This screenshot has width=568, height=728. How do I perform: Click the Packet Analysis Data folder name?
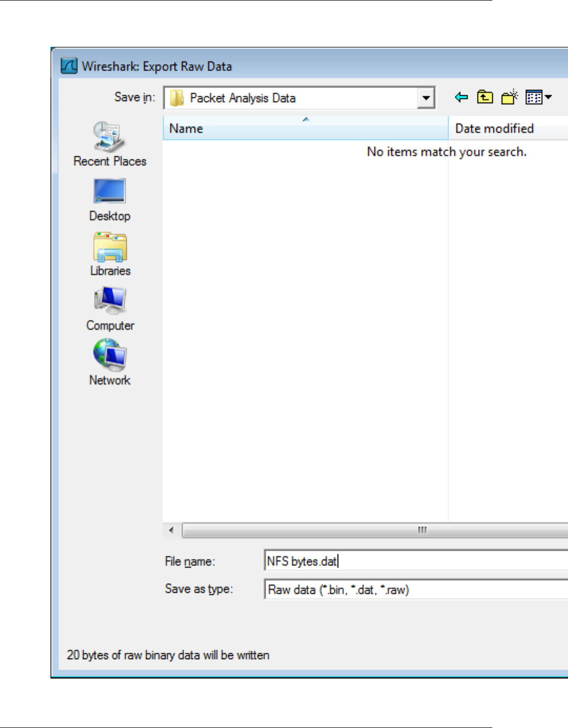(x=242, y=98)
